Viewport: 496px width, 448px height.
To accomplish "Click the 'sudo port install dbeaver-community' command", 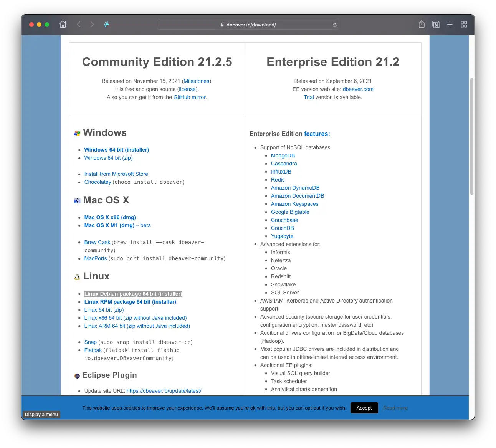I will click(x=167, y=258).
